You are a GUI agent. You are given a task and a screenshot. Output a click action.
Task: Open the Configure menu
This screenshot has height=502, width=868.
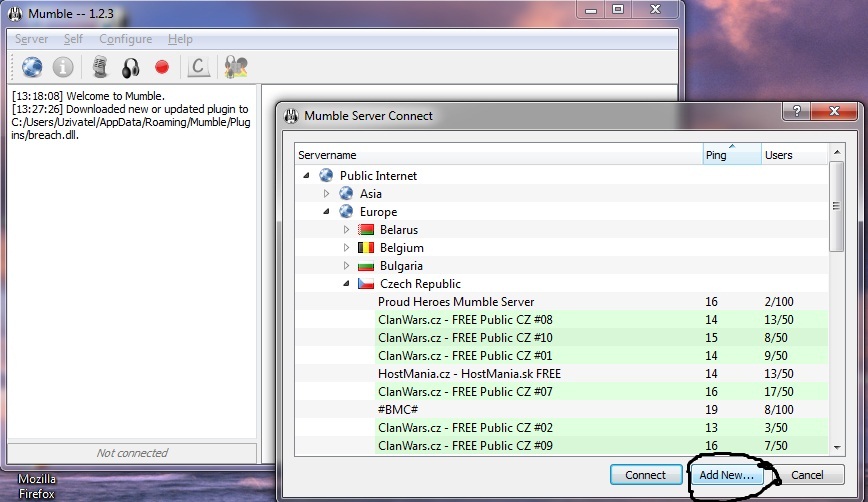coord(126,39)
